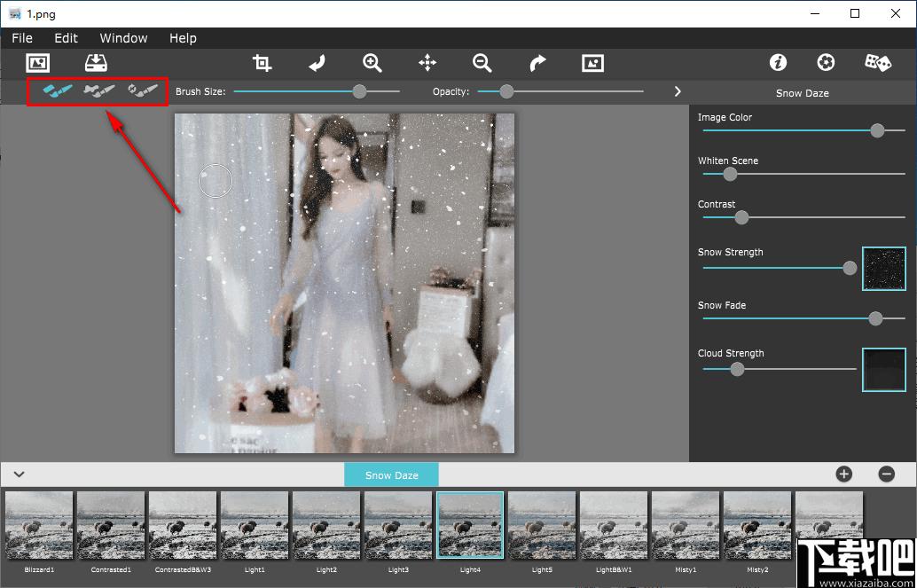Click the Cloud Strength slider handle
917x588 pixels.
tap(738, 369)
